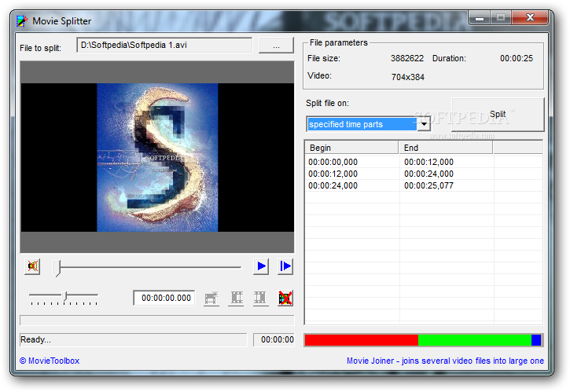Screen dimensions: 570x392
Task: Click the video preview thumbnail
Action: click(x=157, y=157)
